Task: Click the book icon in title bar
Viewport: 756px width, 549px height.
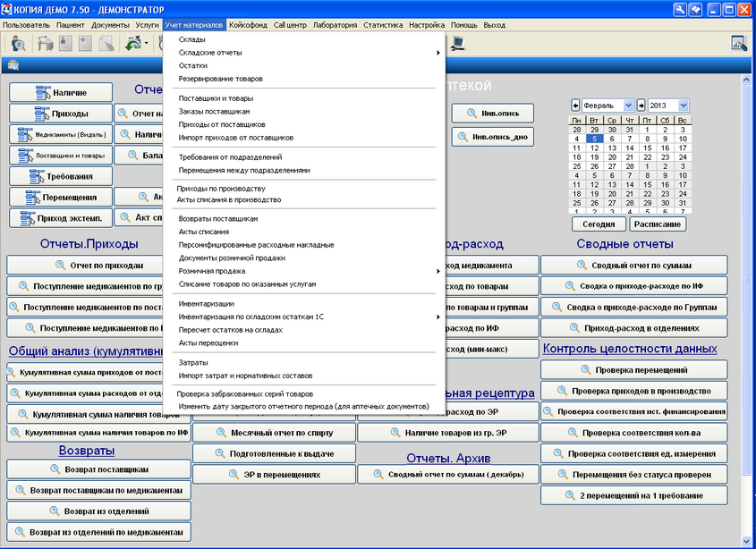Action: coord(695,9)
